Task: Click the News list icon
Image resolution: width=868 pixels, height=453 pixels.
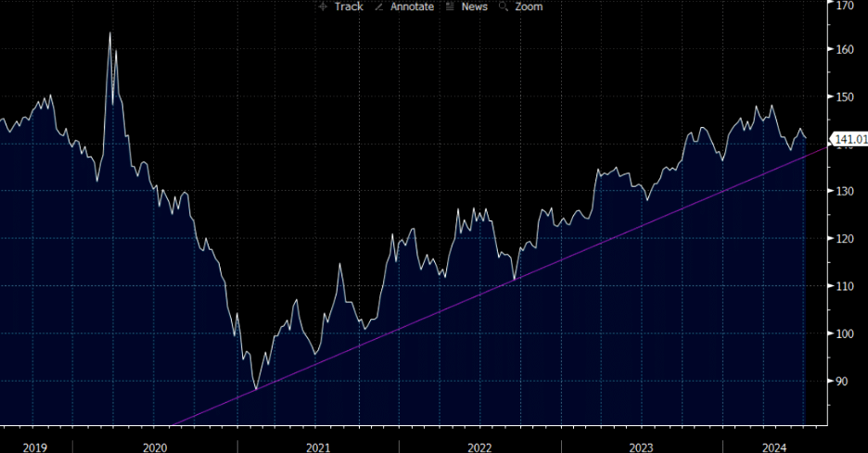Action: pos(450,6)
